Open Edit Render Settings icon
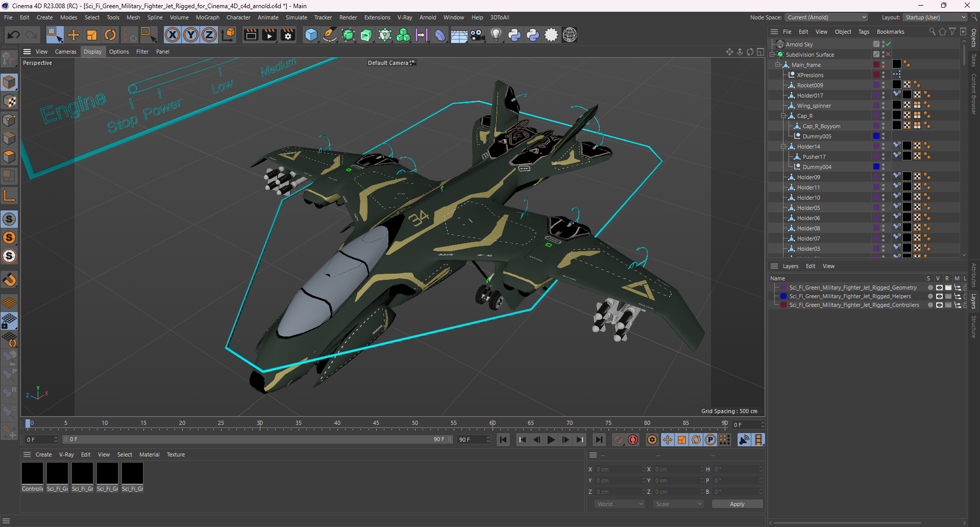980x527 pixels. [288, 35]
